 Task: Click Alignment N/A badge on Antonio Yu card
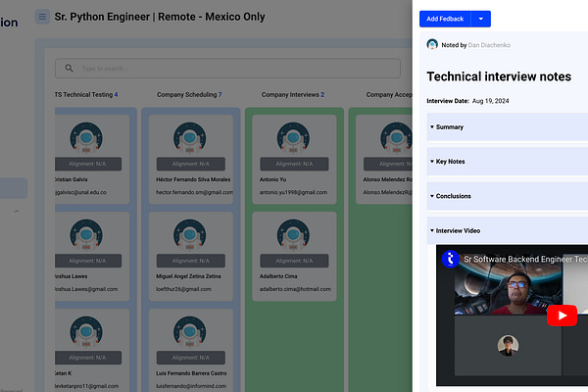coord(294,164)
